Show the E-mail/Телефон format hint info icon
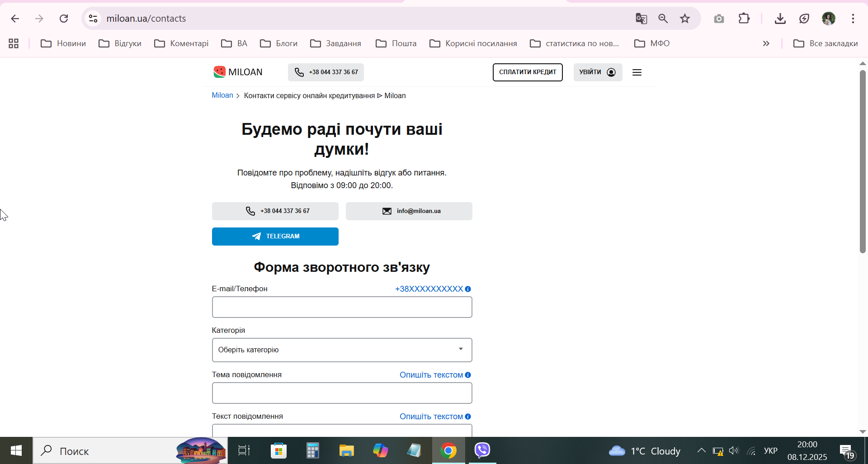The image size is (868, 464). (468, 289)
